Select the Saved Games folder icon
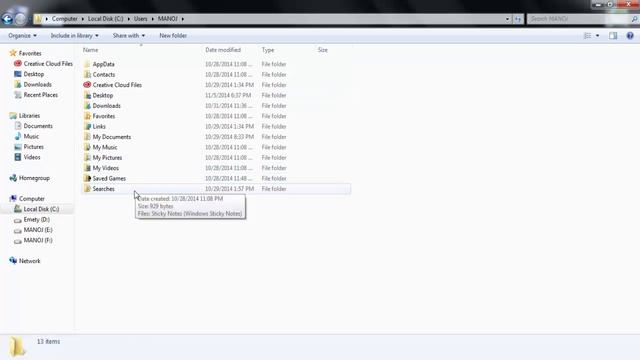Image resolution: width=640 pixels, height=360 pixels. pyautogui.click(x=87, y=178)
